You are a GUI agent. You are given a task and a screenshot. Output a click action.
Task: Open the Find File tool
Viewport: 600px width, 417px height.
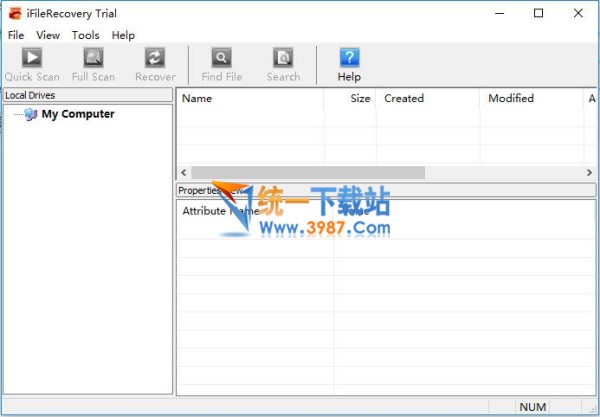[x=221, y=58]
